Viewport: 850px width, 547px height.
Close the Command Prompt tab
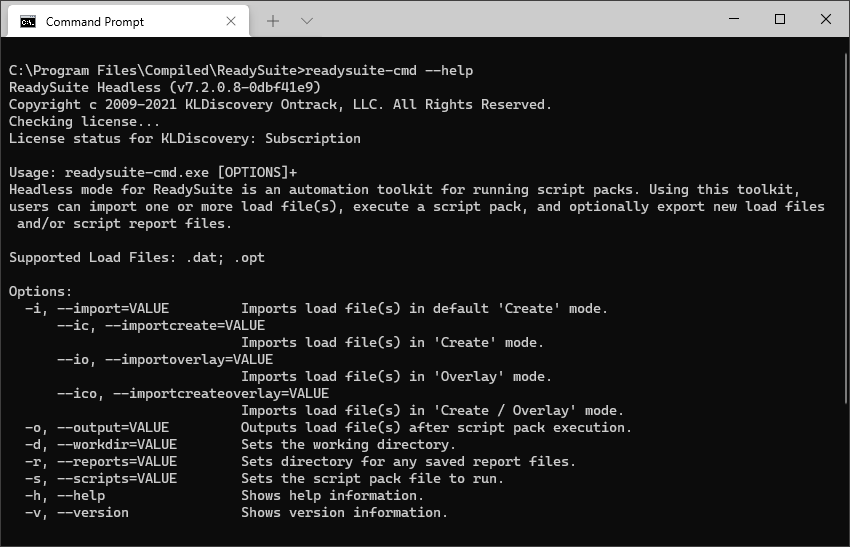pos(231,21)
